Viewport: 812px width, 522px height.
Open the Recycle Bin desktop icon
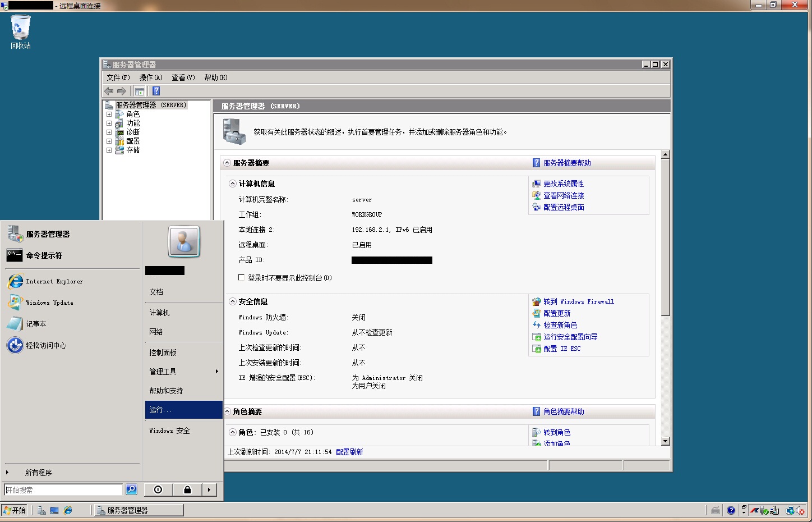21,32
